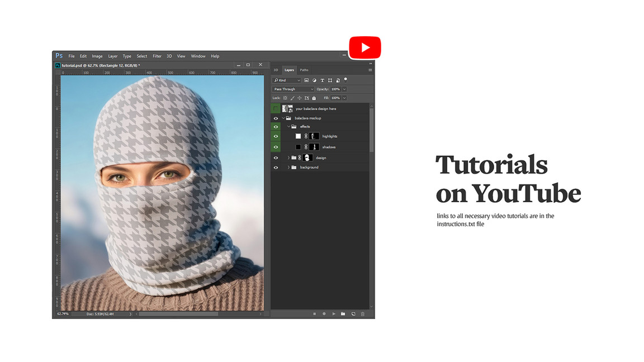Hide the background group

276,168
